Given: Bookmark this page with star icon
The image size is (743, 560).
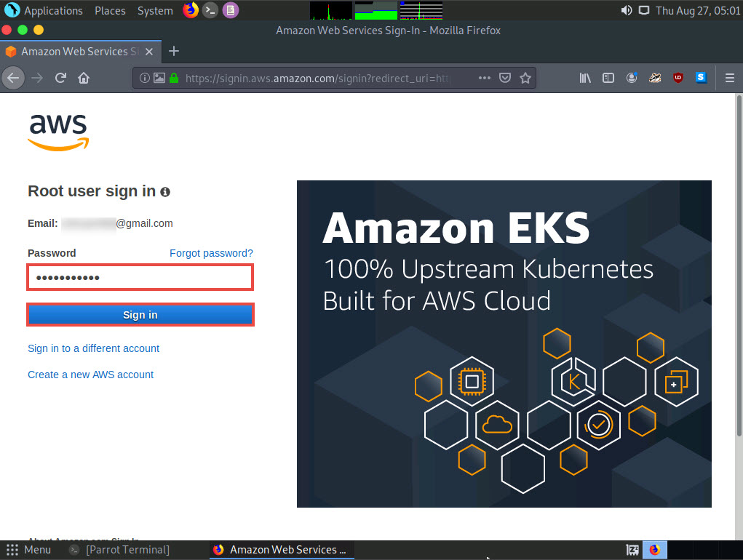Looking at the screenshot, I should 525,78.
